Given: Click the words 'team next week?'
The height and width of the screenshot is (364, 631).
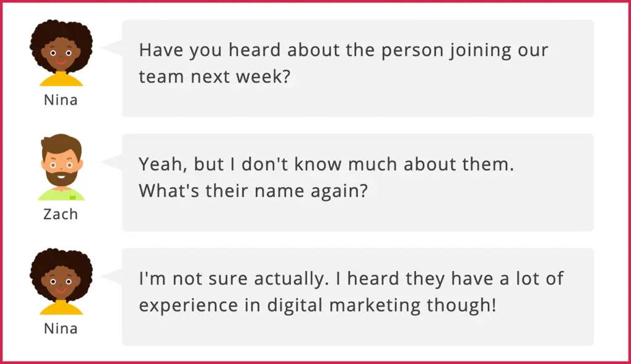Looking at the screenshot, I should click(x=214, y=76).
